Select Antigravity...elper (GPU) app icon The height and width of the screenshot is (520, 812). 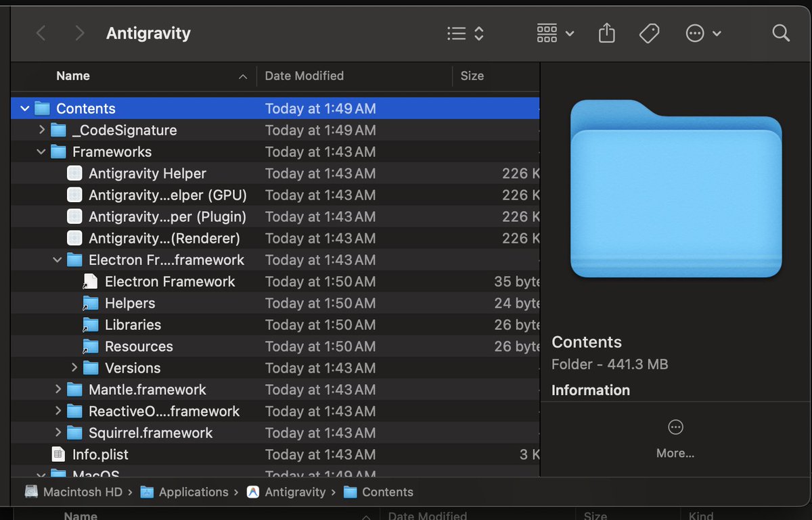[74, 195]
